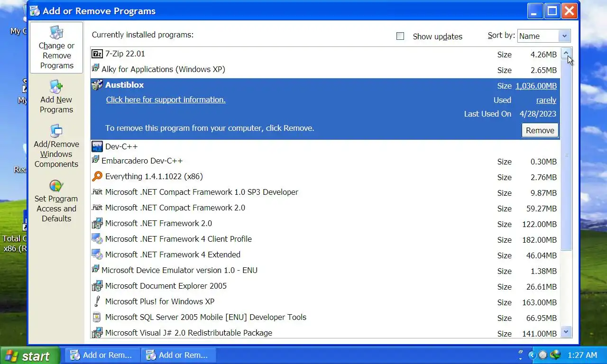Open the Add New Programs sidebar icon
The height and width of the screenshot is (364, 607).
tap(56, 87)
